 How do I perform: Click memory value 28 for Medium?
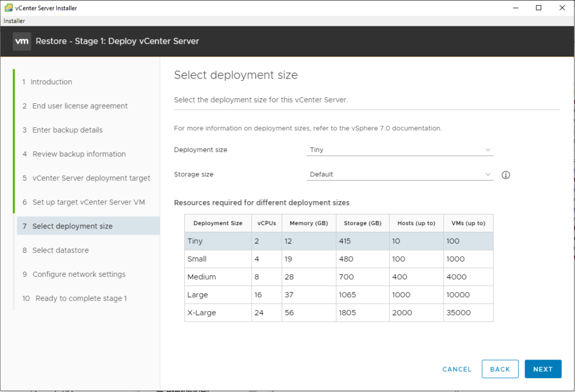289,277
